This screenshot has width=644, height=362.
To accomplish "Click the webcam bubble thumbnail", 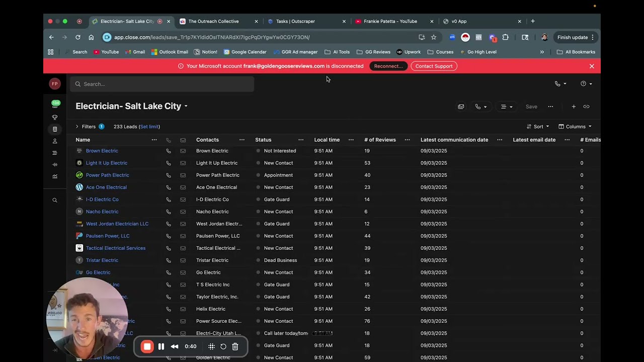I will 87,318.
